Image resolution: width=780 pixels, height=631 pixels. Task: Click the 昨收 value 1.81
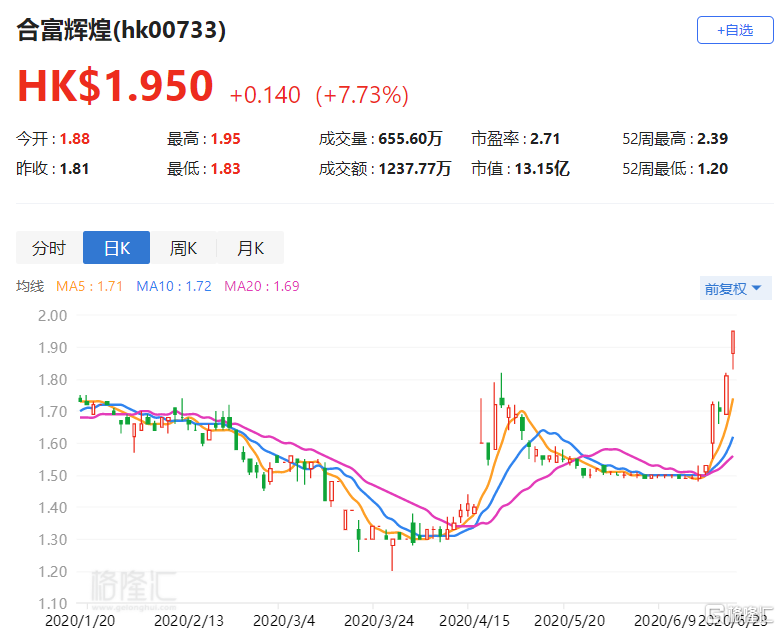pyautogui.click(x=74, y=169)
